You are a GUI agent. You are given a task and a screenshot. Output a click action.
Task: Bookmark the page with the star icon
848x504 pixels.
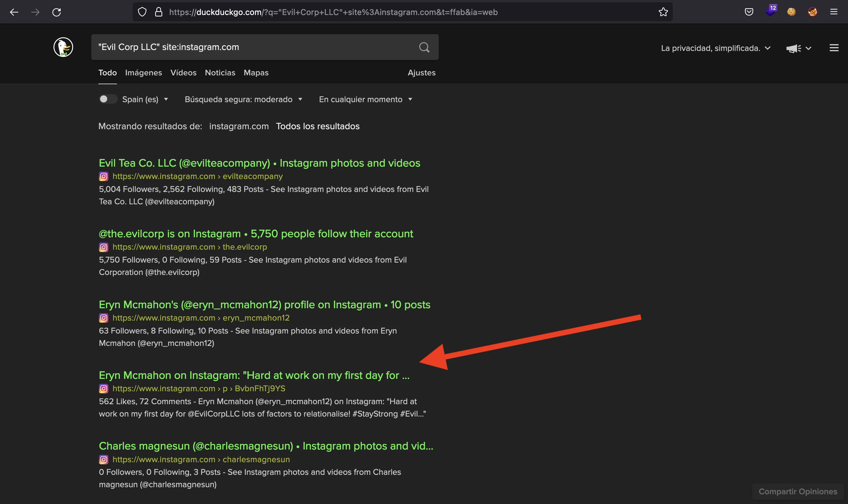(x=663, y=12)
